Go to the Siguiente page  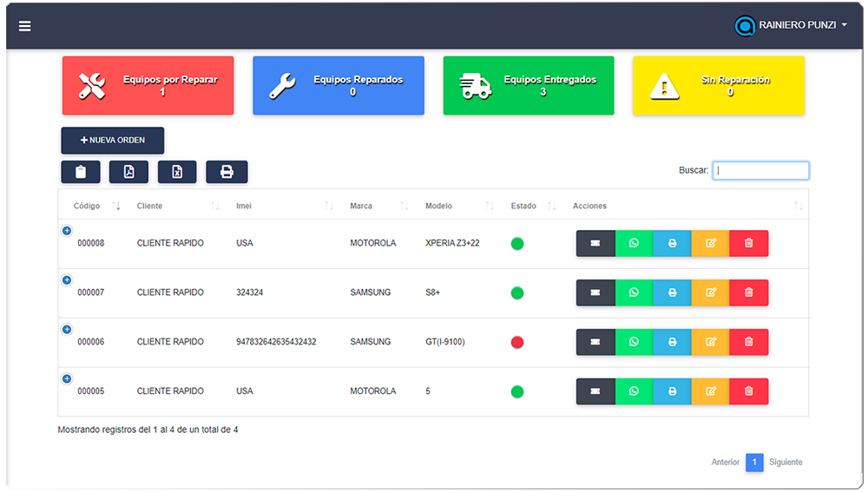point(786,462)
